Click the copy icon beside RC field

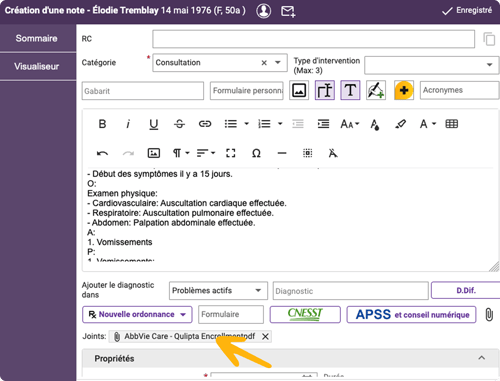click(489, 39)
